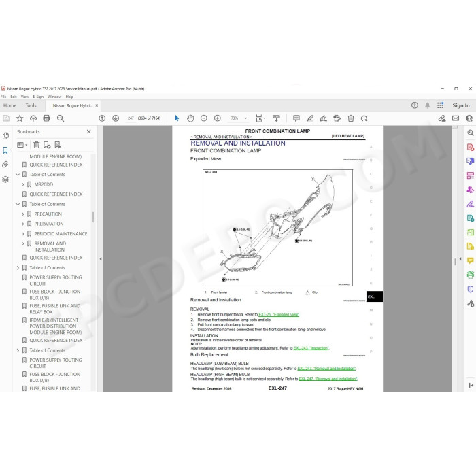Viewport: 476px width, 476px height.
Task: Zoom out with minus button
Action: pyautogui.click(x=204, y=118)
